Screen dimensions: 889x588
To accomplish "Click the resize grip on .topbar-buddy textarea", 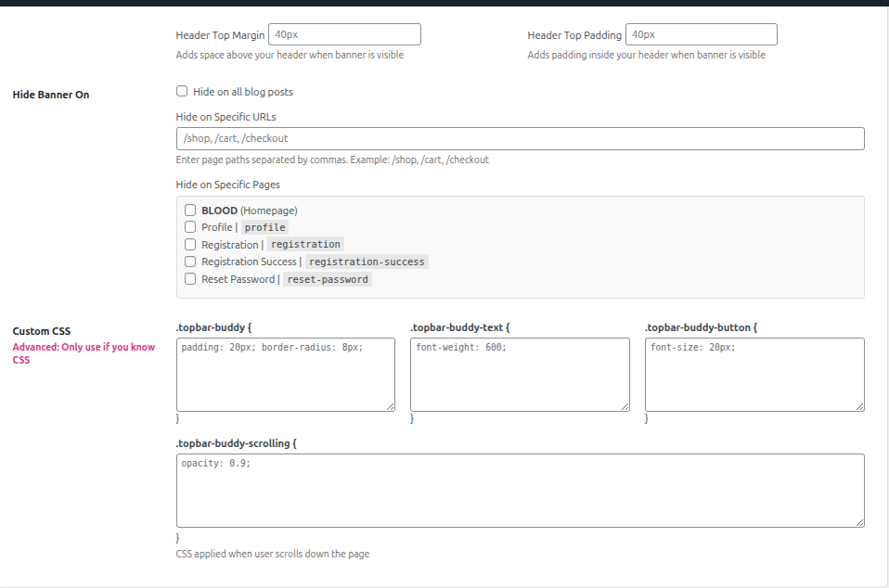I will 391,405.
